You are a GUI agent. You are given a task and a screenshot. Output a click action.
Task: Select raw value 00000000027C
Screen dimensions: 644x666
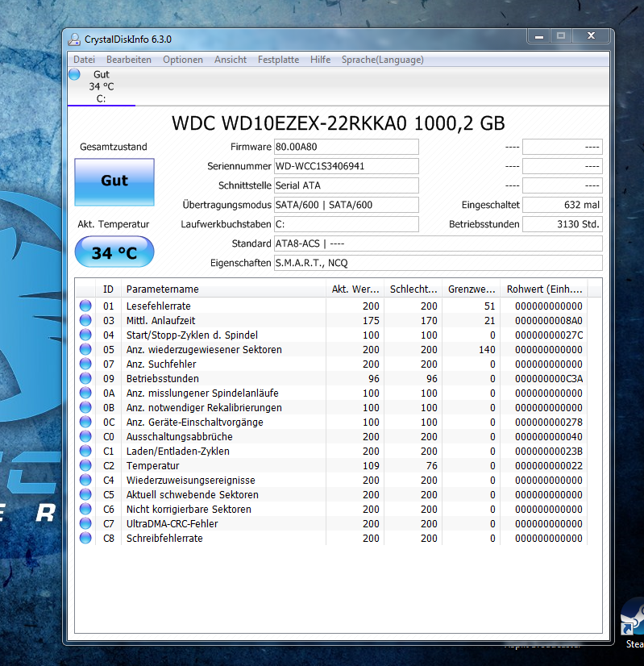tap(548, 335)
